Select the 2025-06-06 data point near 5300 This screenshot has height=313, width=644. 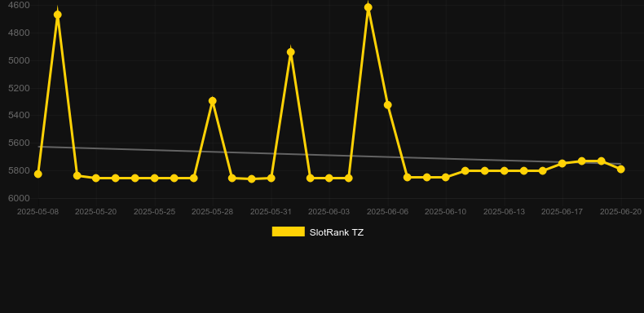click(x=388, y=105)
